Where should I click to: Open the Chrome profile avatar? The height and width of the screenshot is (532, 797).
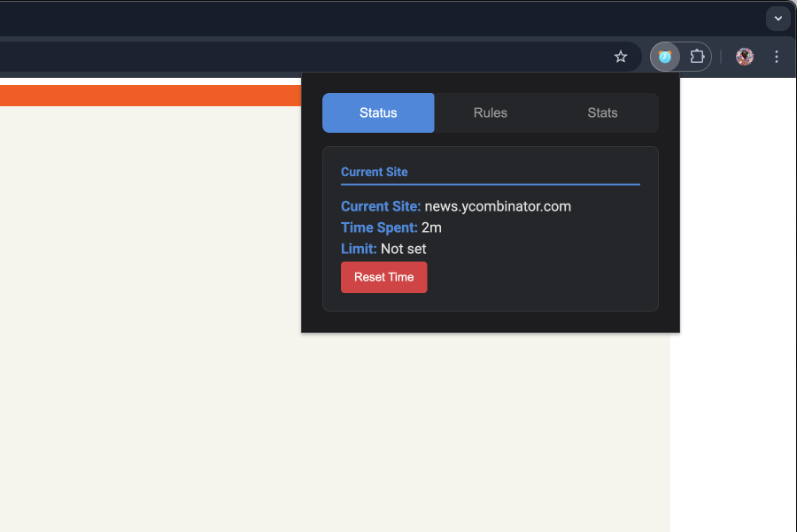point(745,57)
